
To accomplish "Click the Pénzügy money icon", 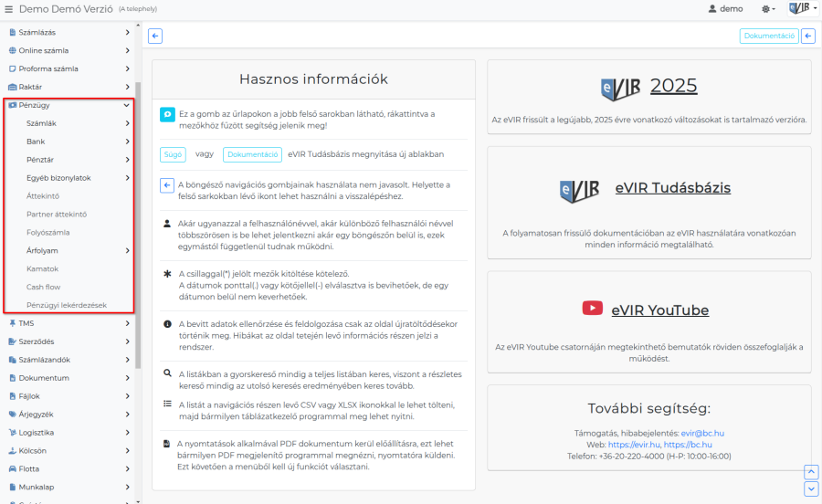I will coord(13,105).
